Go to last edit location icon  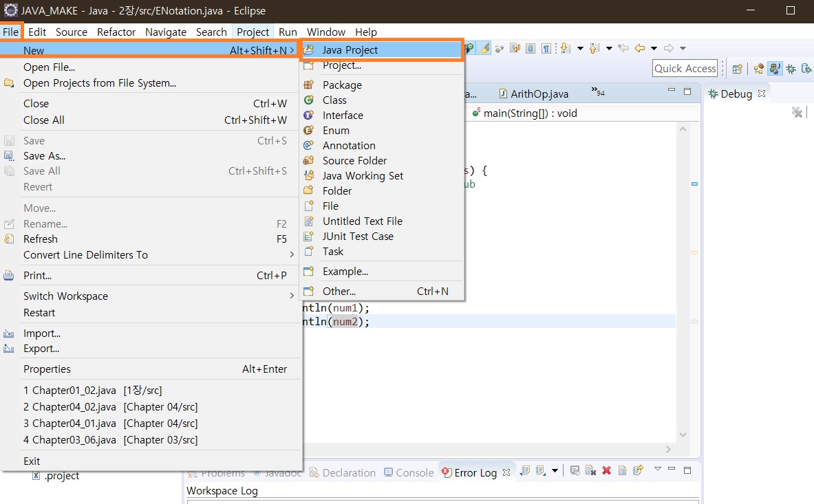point(623,48)
